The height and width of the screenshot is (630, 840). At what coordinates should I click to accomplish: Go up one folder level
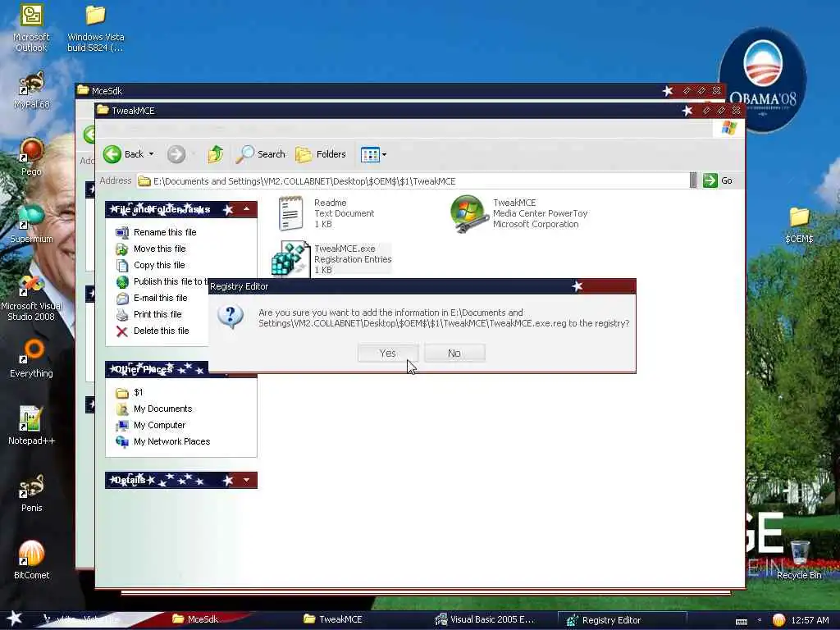click(216, 154)
